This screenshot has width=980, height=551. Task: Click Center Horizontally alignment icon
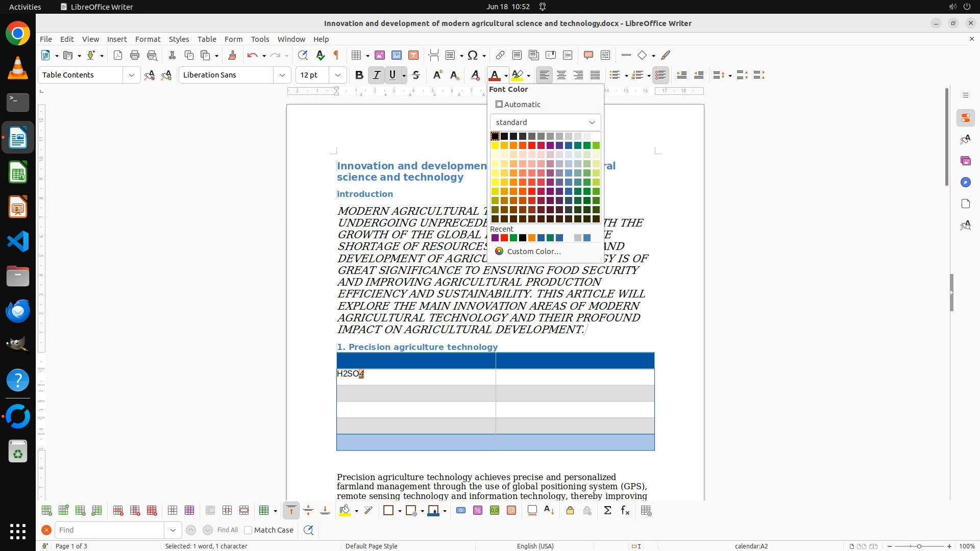point(561,75)
